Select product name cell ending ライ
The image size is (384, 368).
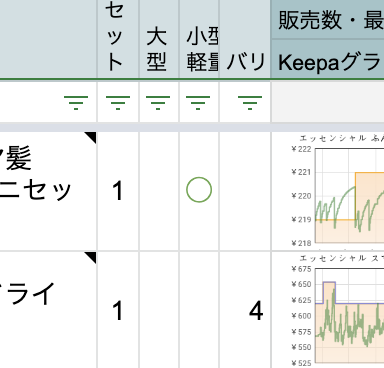[48, 310]
